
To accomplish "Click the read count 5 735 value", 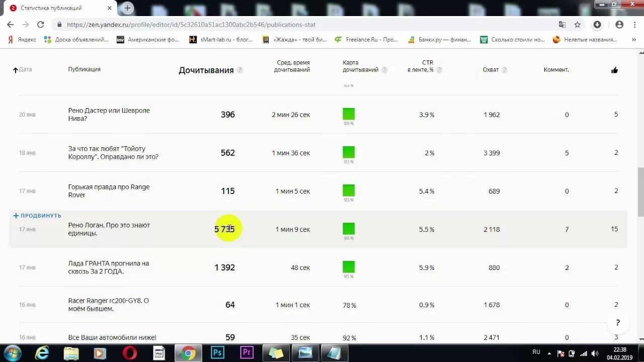I will click(x=224, y=229).
